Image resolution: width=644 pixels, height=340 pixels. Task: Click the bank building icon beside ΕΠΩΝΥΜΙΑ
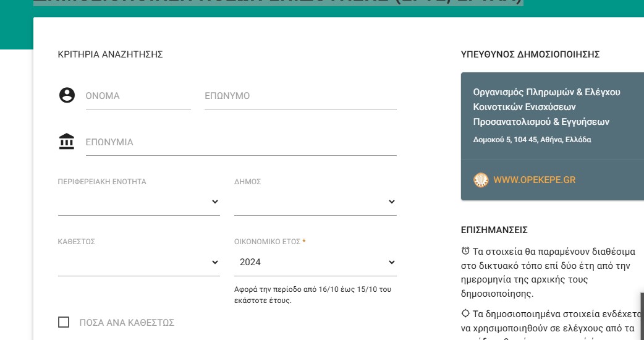67,142
